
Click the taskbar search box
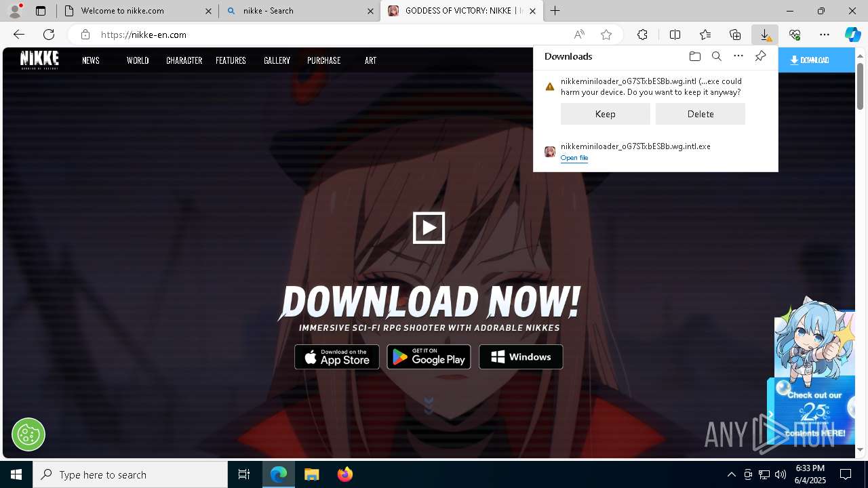(130, 474)
